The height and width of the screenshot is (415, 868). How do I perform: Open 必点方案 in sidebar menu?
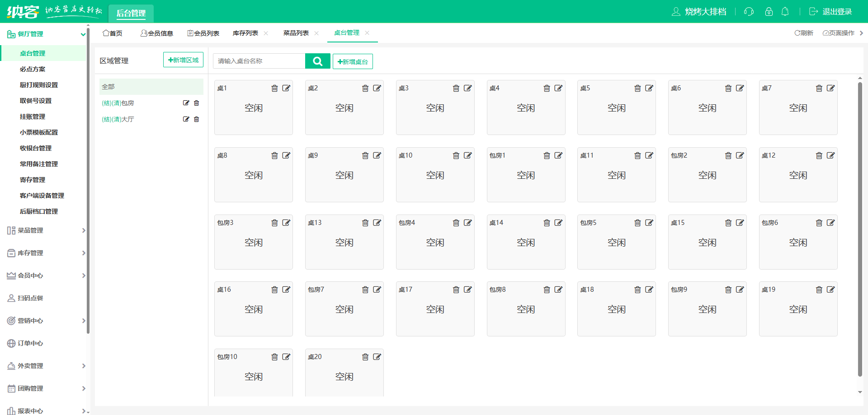point(33,69)
